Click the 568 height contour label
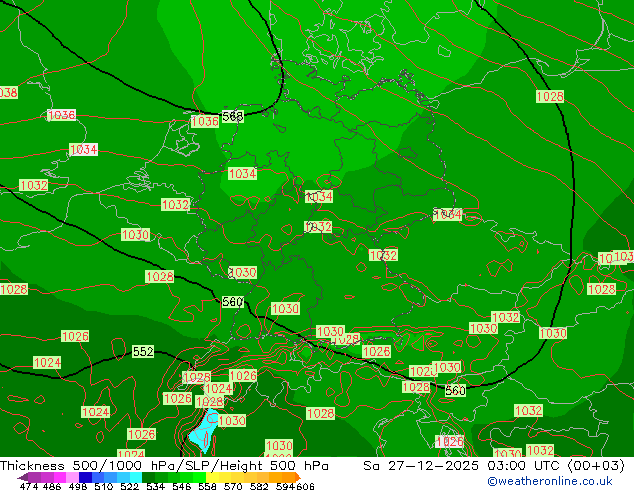The height and width of the screenshot is (490, 634). tap(232, 116)
